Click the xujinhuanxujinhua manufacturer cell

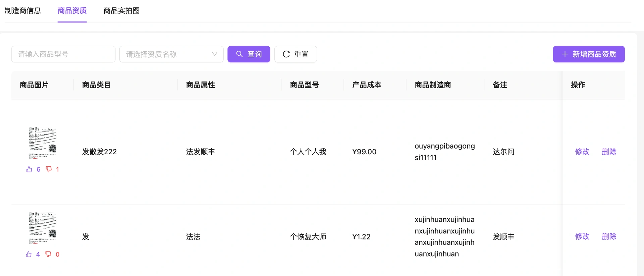point(445,237)
